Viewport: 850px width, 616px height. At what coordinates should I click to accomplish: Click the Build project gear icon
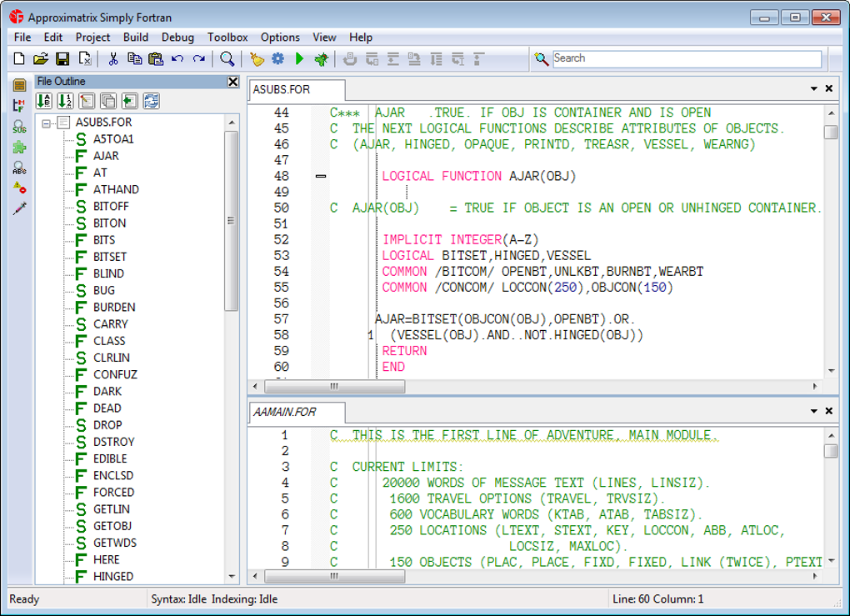[278, 58]
